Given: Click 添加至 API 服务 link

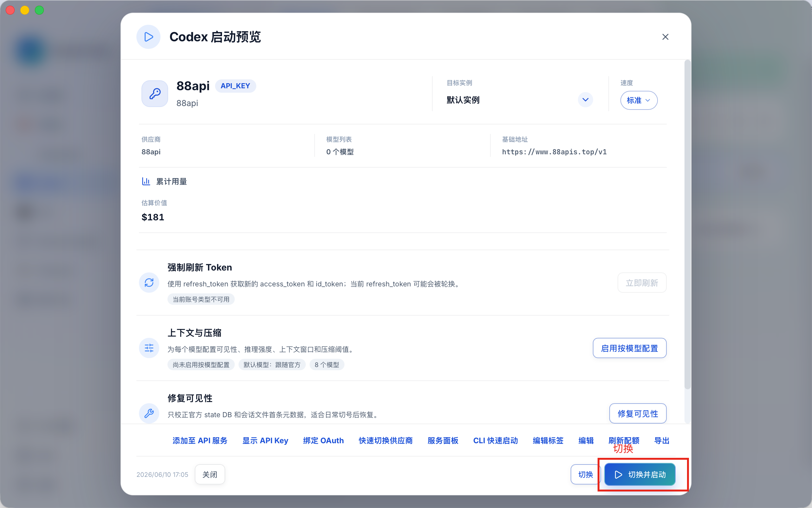Looking at the screenshot, I should click(200, 440).
